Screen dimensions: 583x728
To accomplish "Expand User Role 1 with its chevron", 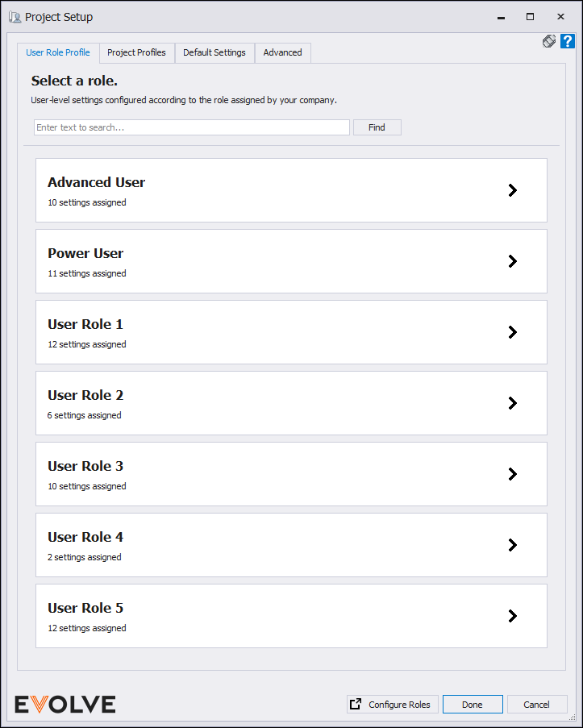I will [512, 332].
